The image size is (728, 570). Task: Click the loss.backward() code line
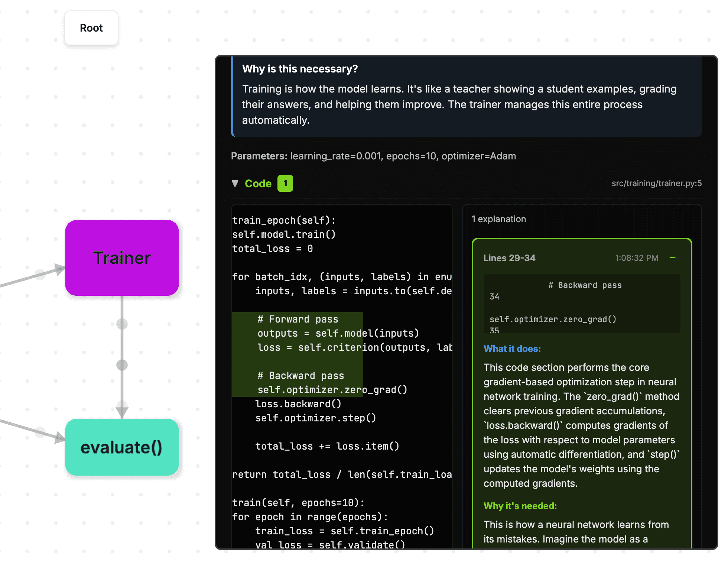tap(298, 404)
